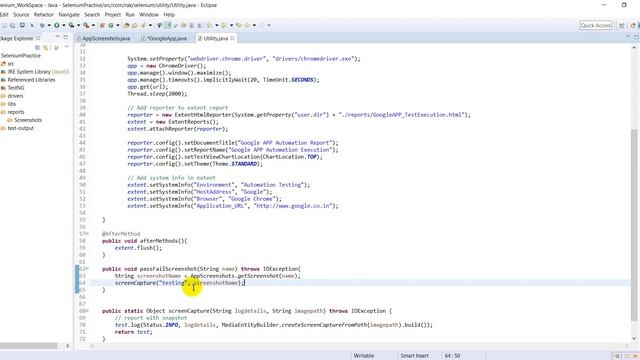The height and width of the screenshot is (360, 640).
Task: Click the Coverage launch toolbar icon
Action: pyautogui.click(x=71, y=25)
